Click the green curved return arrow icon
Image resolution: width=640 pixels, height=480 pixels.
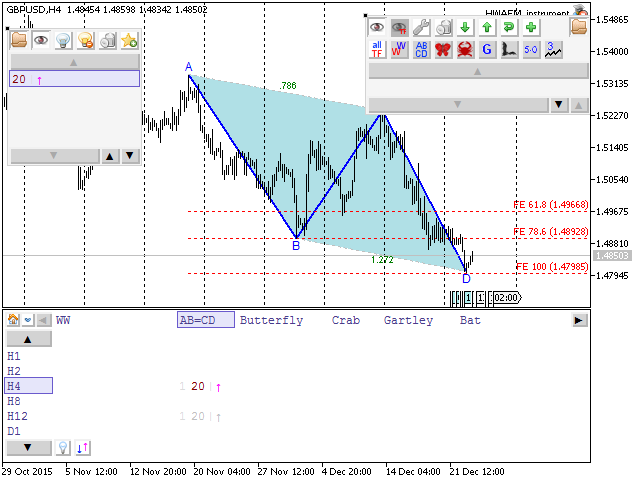[x=509, y=27]
